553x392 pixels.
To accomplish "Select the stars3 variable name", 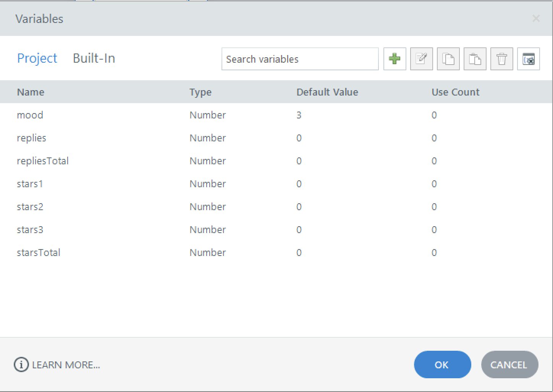I will pos(30,230).
